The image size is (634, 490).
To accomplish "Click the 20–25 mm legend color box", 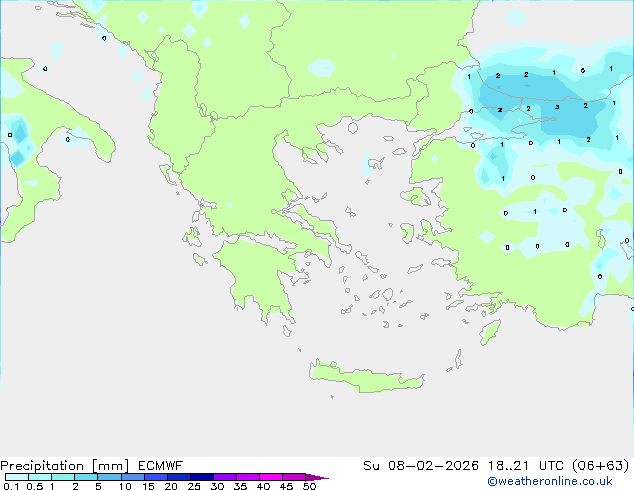I will tap(179, 477).
